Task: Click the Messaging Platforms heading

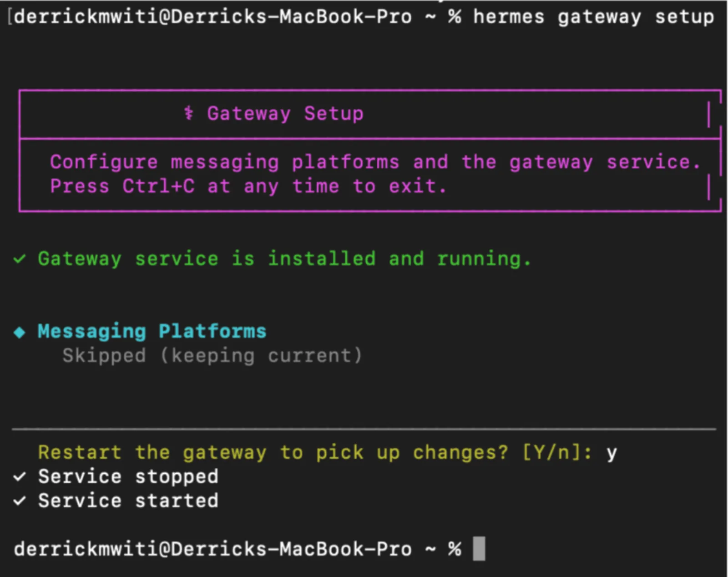Action: tap(152, 332)
